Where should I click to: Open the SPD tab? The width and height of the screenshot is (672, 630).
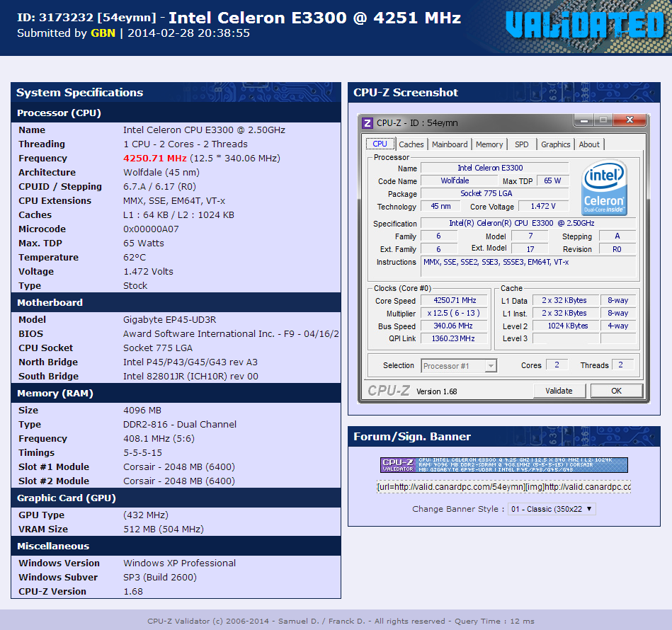(x=522, y=144)
